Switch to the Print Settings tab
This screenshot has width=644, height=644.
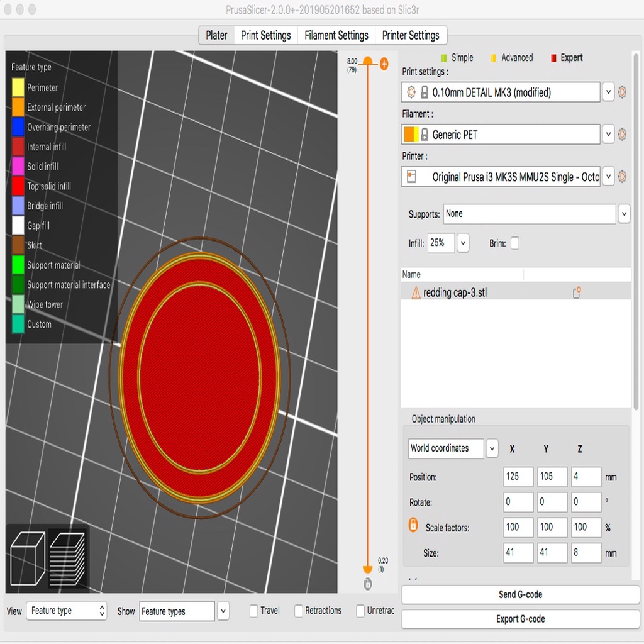pyautogui.click(x=266, y=35)
